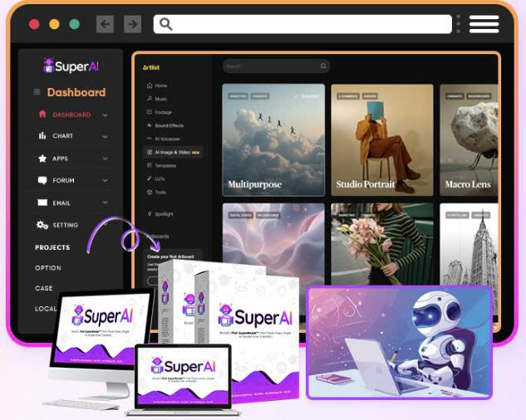The image size is (526, 420).
Task: Click the browser forward arrow button
Action: click(132, 24)
